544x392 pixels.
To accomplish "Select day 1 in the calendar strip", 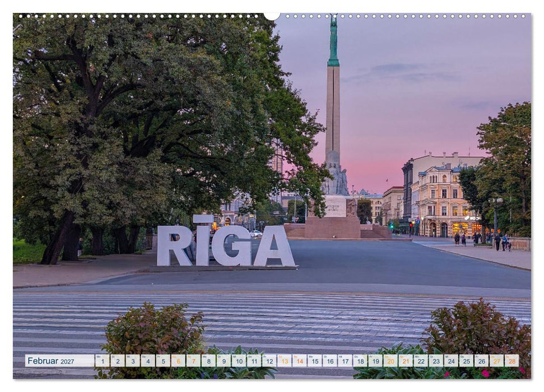I will click(103, 361).
